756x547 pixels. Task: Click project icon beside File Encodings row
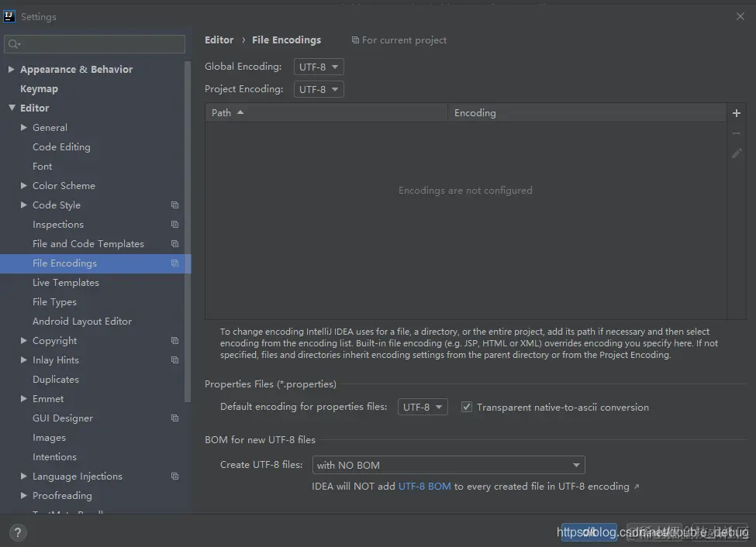point(174,263)
